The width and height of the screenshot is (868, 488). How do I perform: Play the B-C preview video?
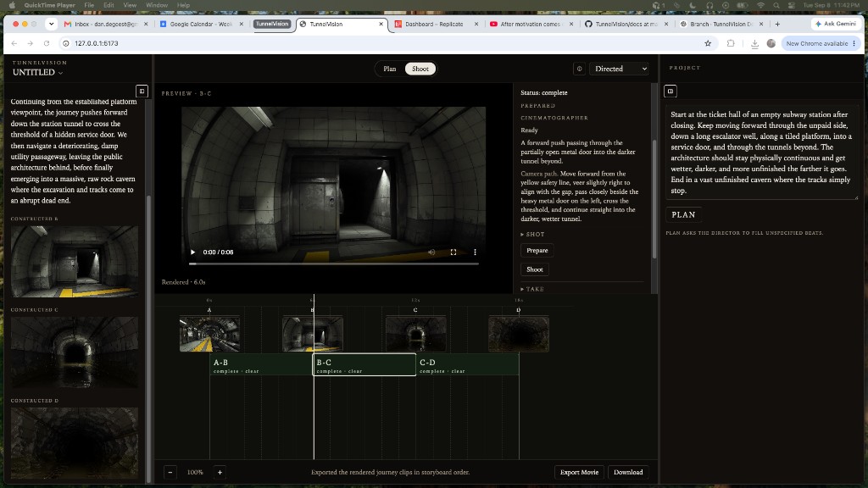(x=192, y=252)
